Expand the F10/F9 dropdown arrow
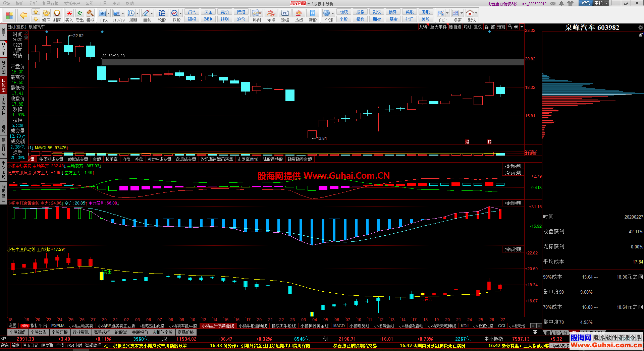Image resolution: width=644 pixels, height=351 pixels. (x=123, y=13)
